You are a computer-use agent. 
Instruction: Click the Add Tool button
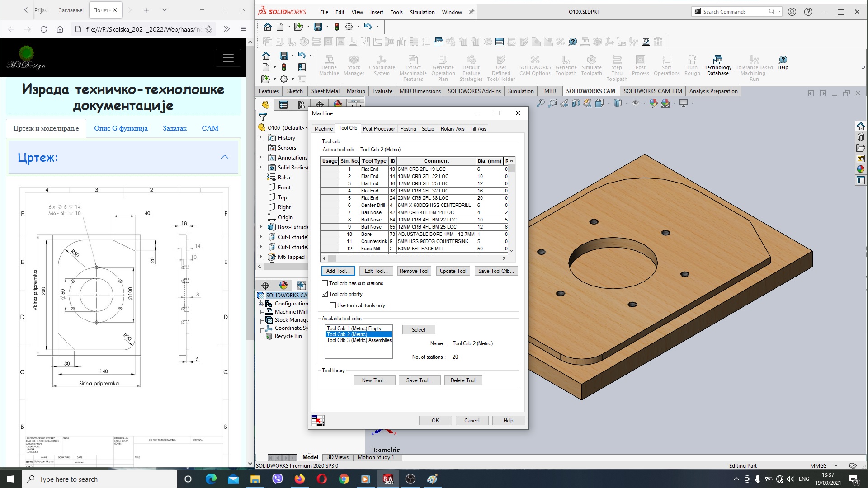pos(337,271)
